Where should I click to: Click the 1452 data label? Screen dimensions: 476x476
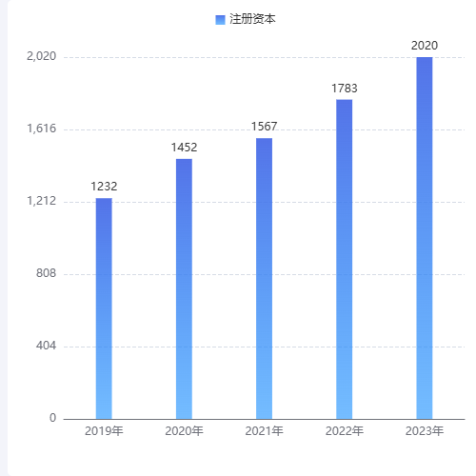click(184, 148)
